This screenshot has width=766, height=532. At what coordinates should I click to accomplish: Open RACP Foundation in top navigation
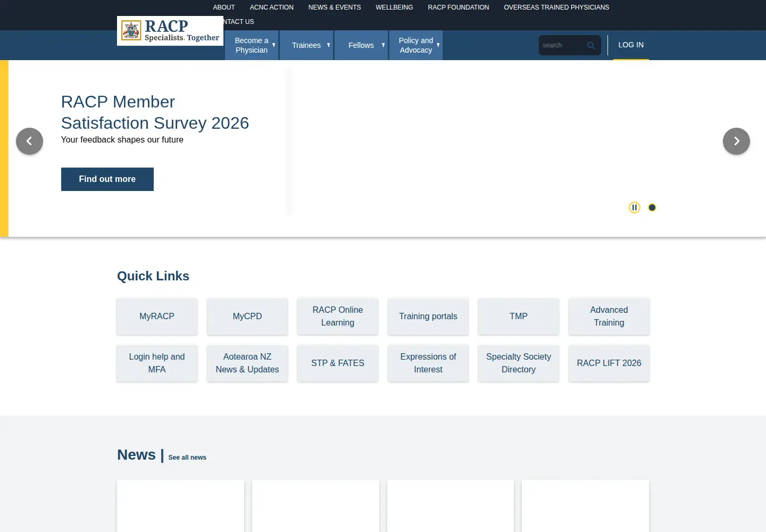459,7
